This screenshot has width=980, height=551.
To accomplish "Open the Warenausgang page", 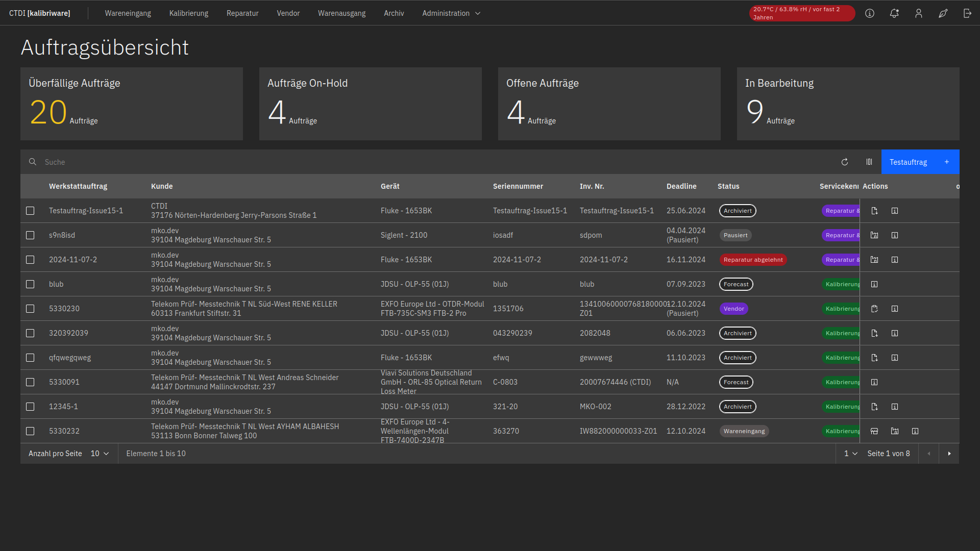I will pyautogui.click(x=341, y=13).
